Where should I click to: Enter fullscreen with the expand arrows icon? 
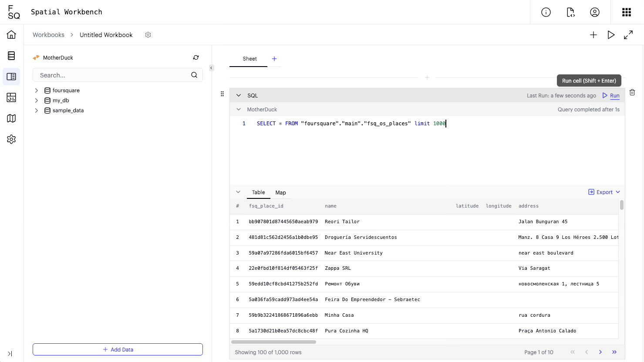(628, 35)
